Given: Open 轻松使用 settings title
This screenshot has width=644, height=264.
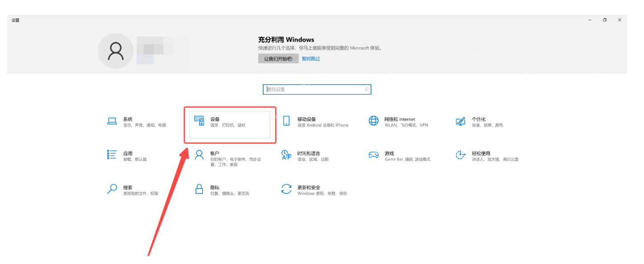Looking at the screenshot, I should tap(481, 153).
